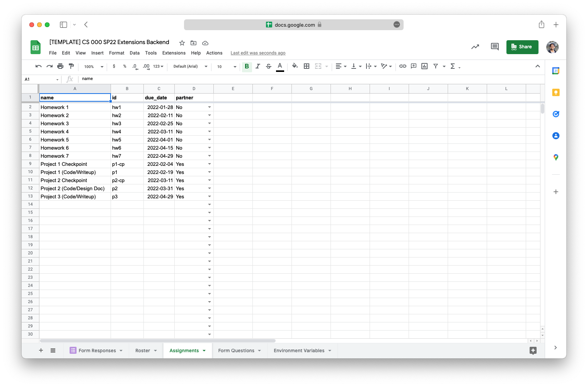Open text wrapping options
Screen dimensions: 588x387
click(x=371, y=66)
